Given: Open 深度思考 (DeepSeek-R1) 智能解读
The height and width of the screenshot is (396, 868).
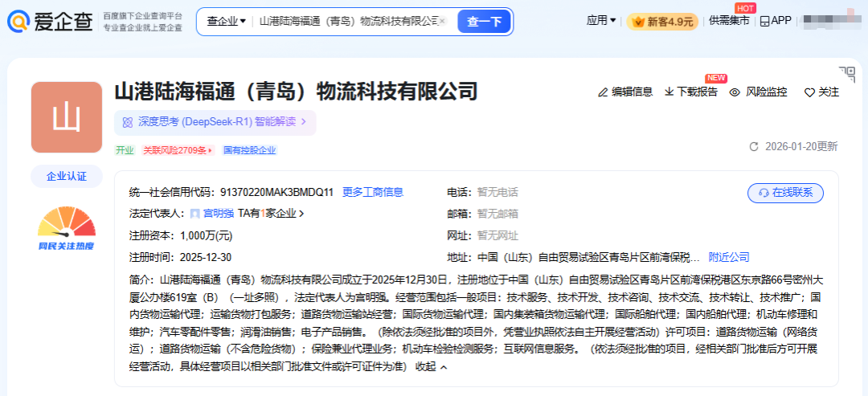Looking at the screenshot, I should point(215,122).
